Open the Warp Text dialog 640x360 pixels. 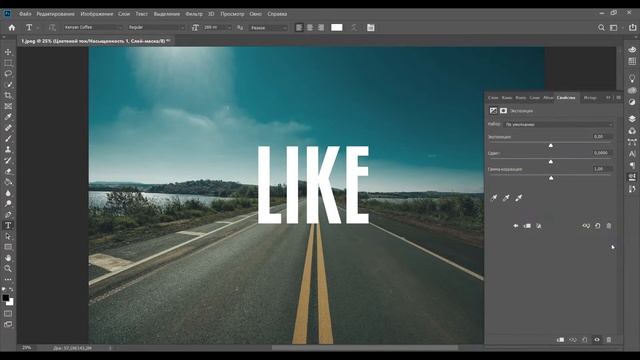[x=354, y=28]
